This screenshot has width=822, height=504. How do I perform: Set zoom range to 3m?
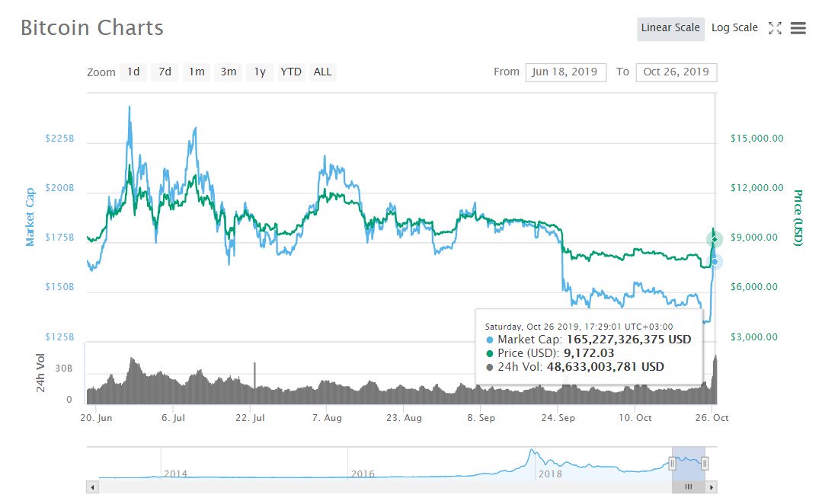[228, 72]
